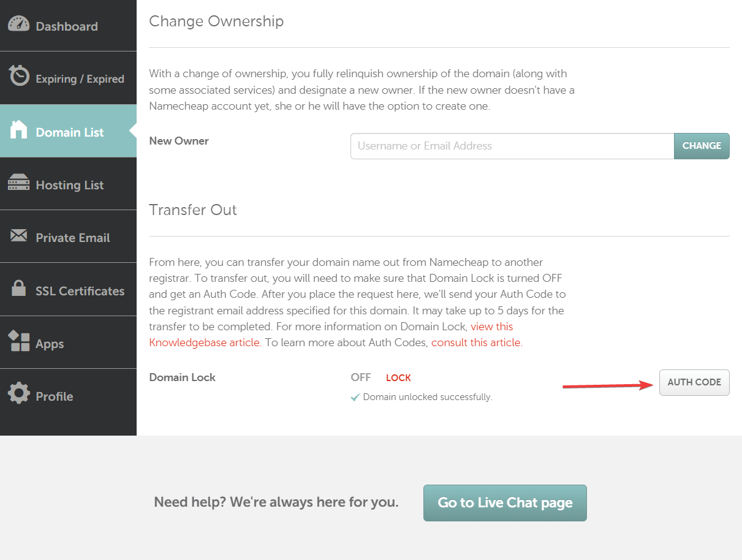This screenshot has height=560, width=742.
Task: Navigate to the Hosting List section
Action: click(x=69, y=184)
